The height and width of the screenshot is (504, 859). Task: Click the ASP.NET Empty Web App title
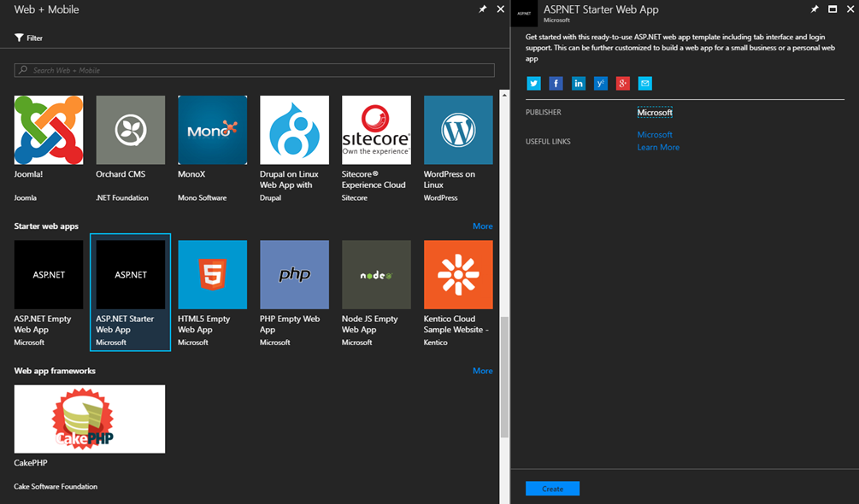(x=43, y=324)
